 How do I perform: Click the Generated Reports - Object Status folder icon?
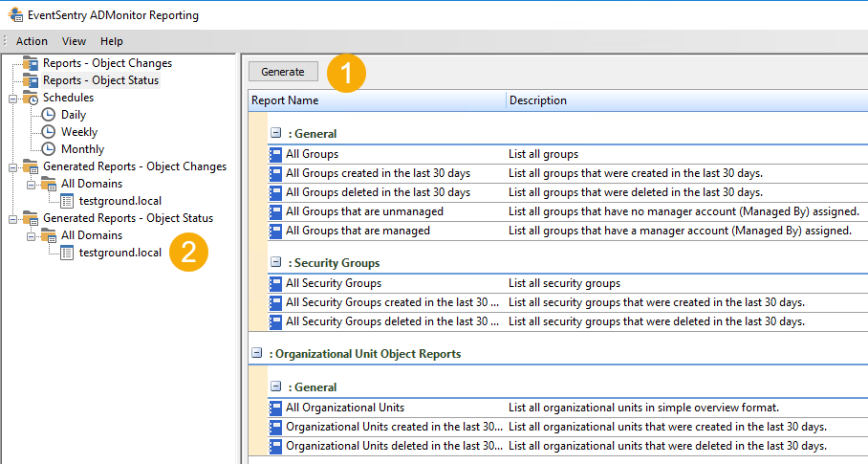point(31,217)
